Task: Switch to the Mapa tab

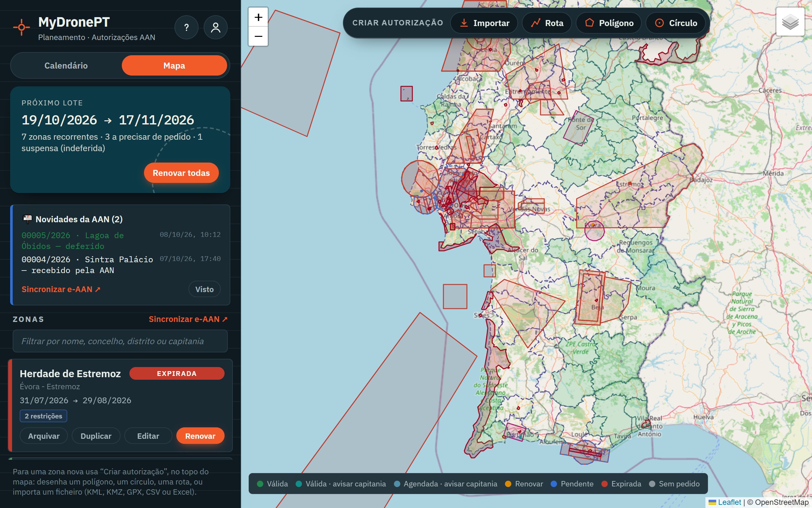Action: [174, 65]
